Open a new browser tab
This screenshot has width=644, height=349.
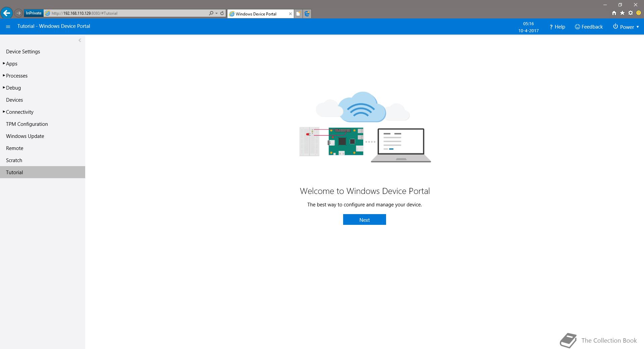(x=298, y=14)
